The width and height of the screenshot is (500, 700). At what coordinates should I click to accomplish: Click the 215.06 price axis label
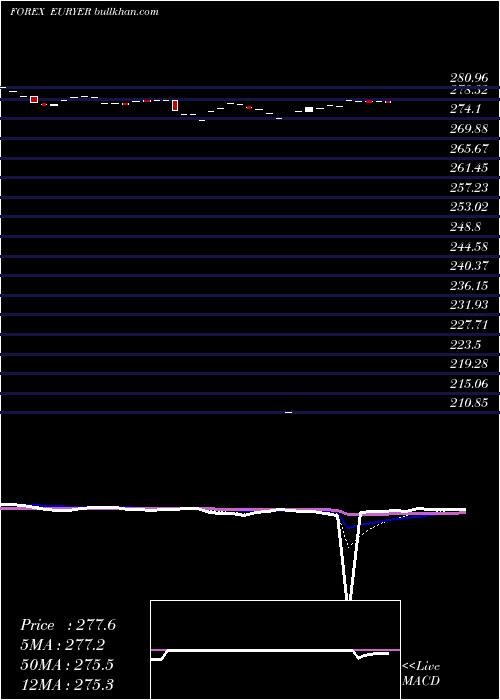[469, 384]
